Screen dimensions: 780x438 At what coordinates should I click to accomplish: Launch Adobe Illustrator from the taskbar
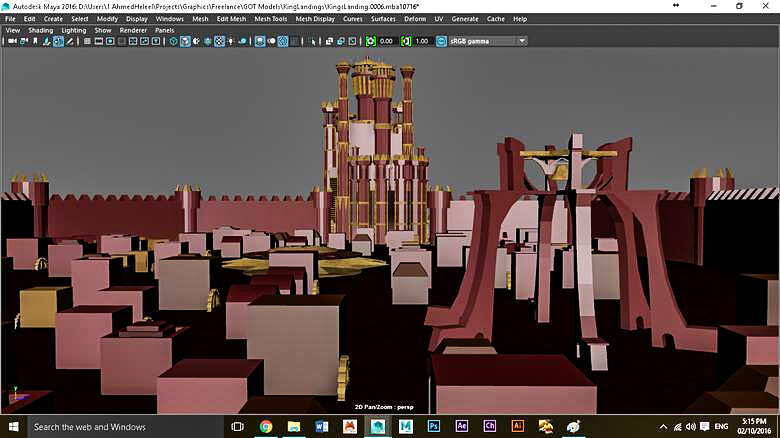point(519,427)
